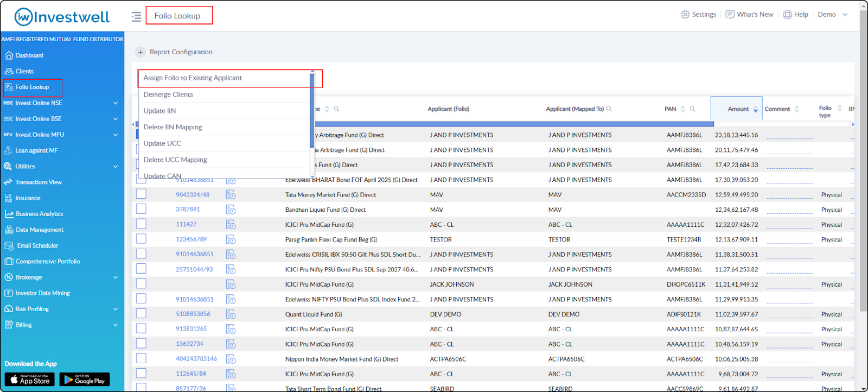Screen dimensions: 868x392
Task: Search the PAN column
Action: point(692,109)
